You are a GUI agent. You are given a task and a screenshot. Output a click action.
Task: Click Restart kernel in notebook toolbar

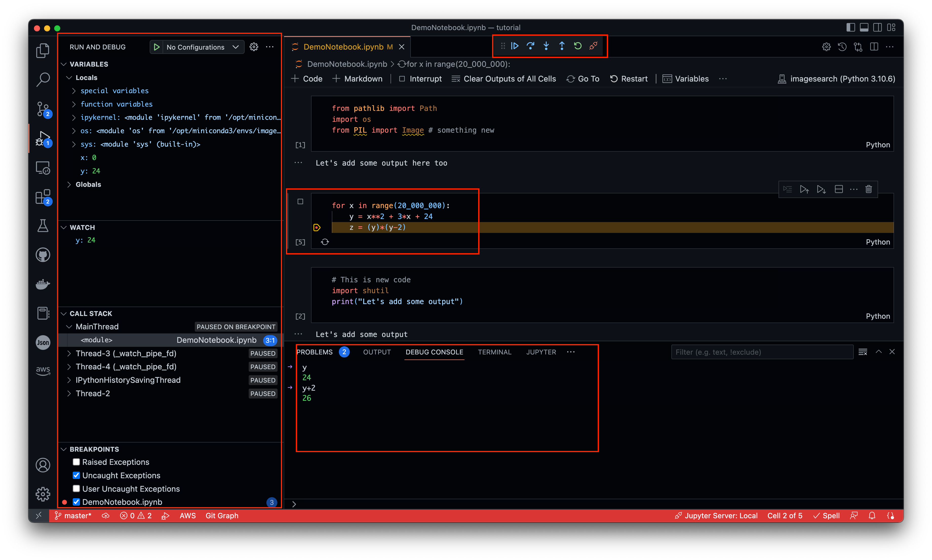pos(629,79)
